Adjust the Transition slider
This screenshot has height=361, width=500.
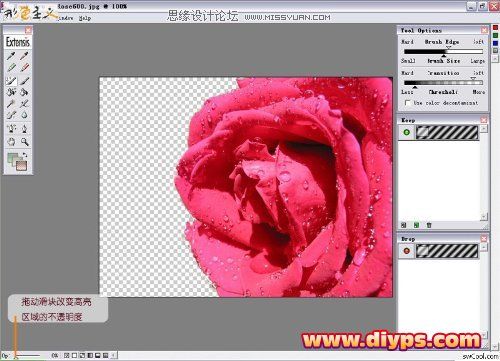473,79
